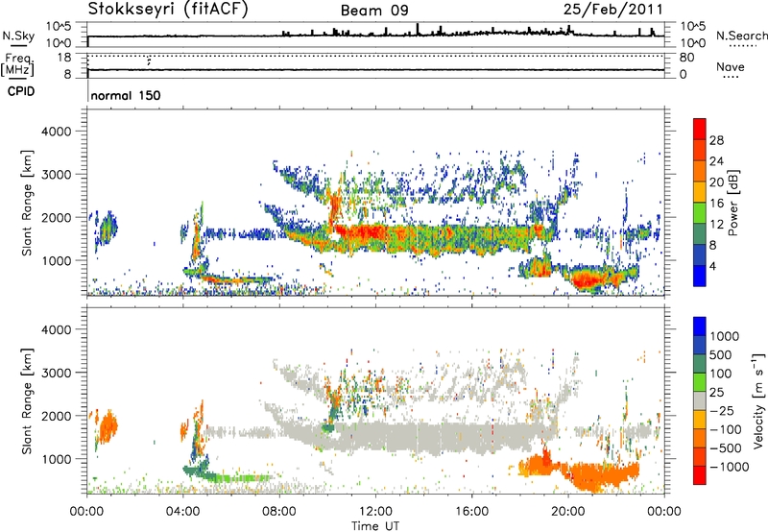This screenshot has height=532, width=768.
Task: Click the 'Freq. [MHz]' label
Action: click(x=17, y=64)
